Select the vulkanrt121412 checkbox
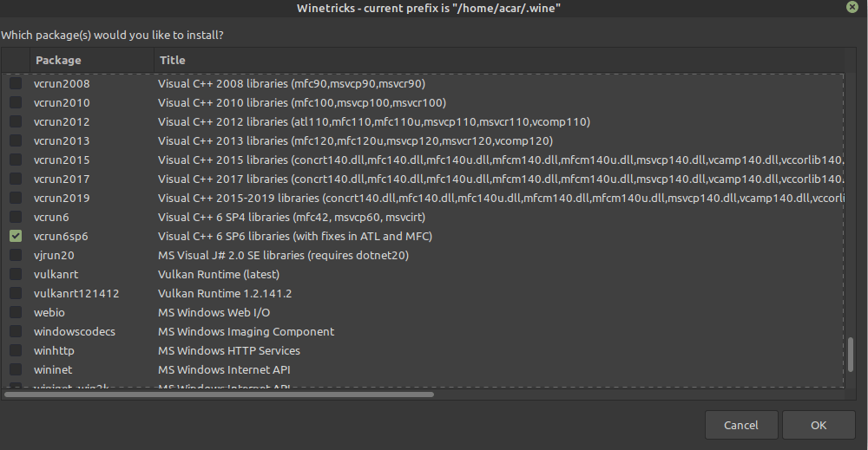Image resolution: width=868 pixels, height=450 pixels. [x=16, y=294]
